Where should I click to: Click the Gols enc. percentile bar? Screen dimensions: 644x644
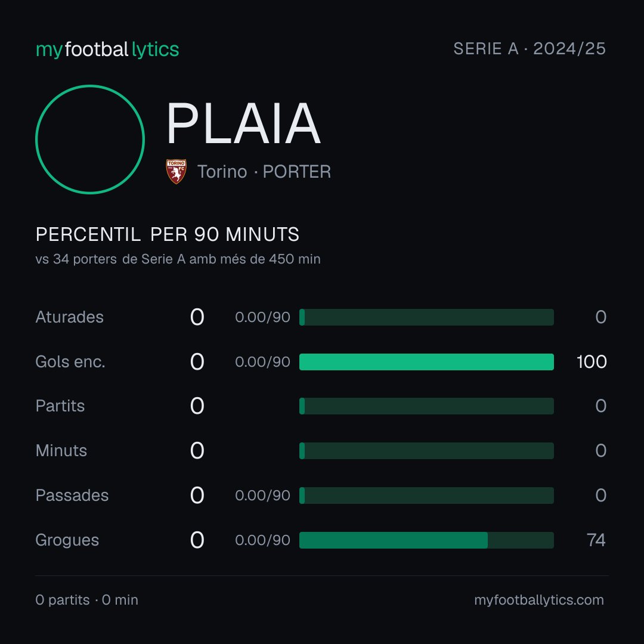(x=426, y=362)
